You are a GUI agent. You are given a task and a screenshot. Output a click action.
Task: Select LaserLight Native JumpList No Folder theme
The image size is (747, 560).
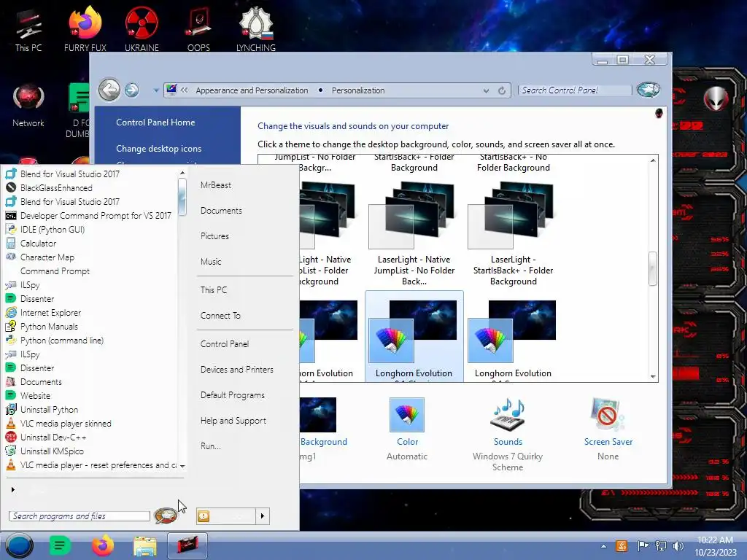click(414, 234)
